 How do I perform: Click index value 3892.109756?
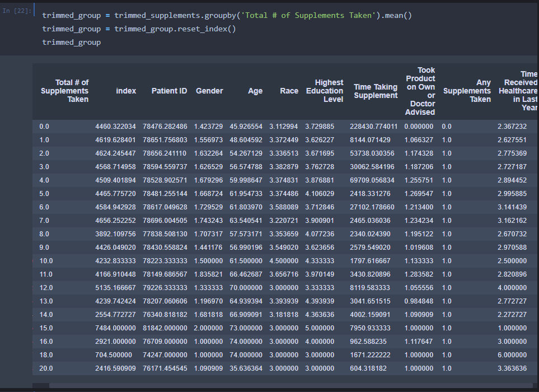[x=115, y=234]
